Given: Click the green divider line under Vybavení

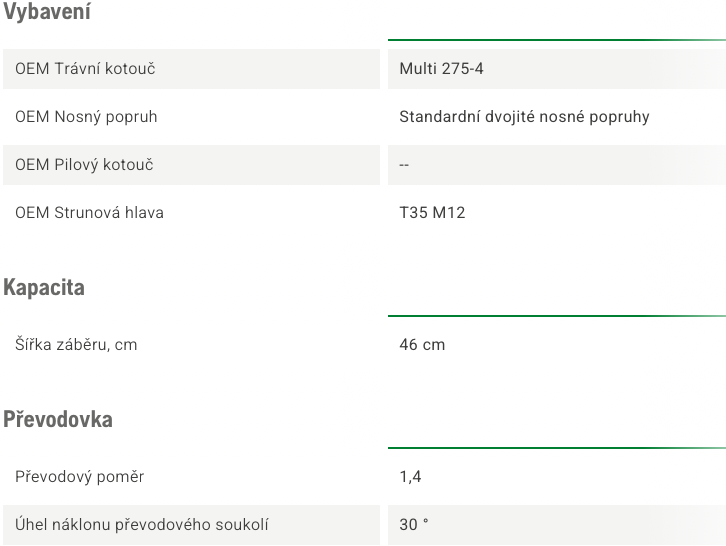Looking at the screenshot, I should pyautogui.click(x=557, y=40).
